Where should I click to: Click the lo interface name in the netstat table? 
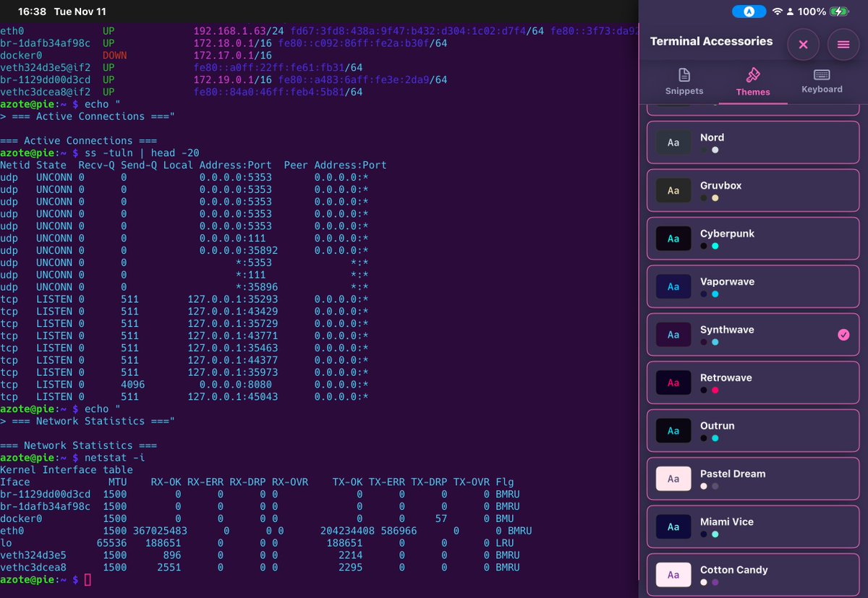6,543
